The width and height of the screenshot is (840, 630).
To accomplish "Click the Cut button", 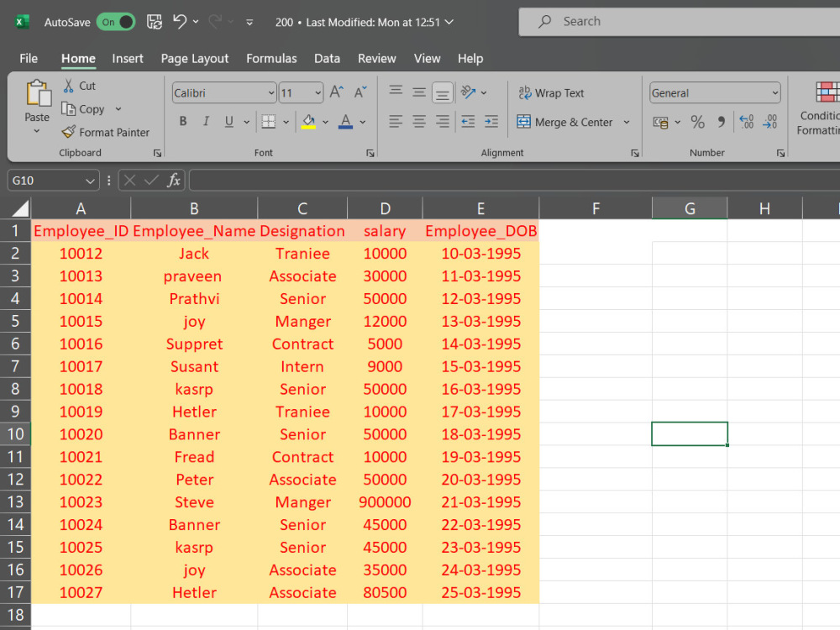I will pyautogui.click(x=79, y=86).
